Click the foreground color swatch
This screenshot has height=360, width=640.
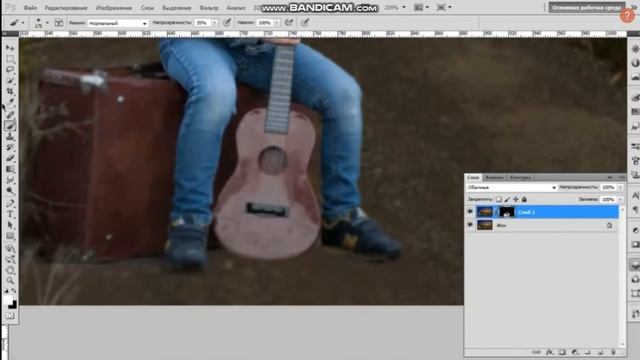coord(8,300)
